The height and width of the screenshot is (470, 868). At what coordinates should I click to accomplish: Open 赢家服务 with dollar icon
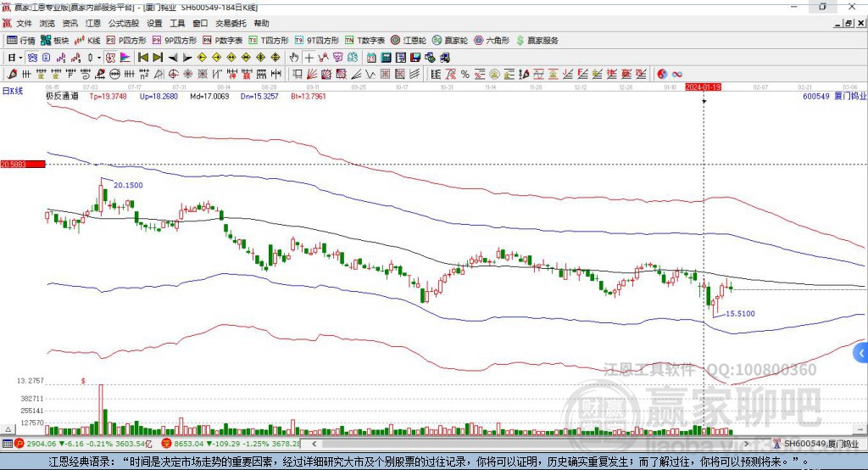(x=537, y=41)
